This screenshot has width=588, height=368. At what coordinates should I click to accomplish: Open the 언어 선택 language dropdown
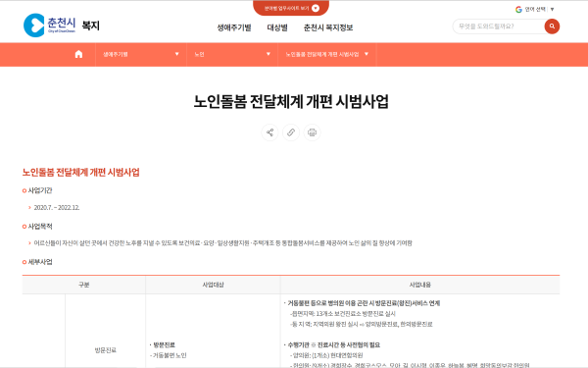click(x=539, y=10)
